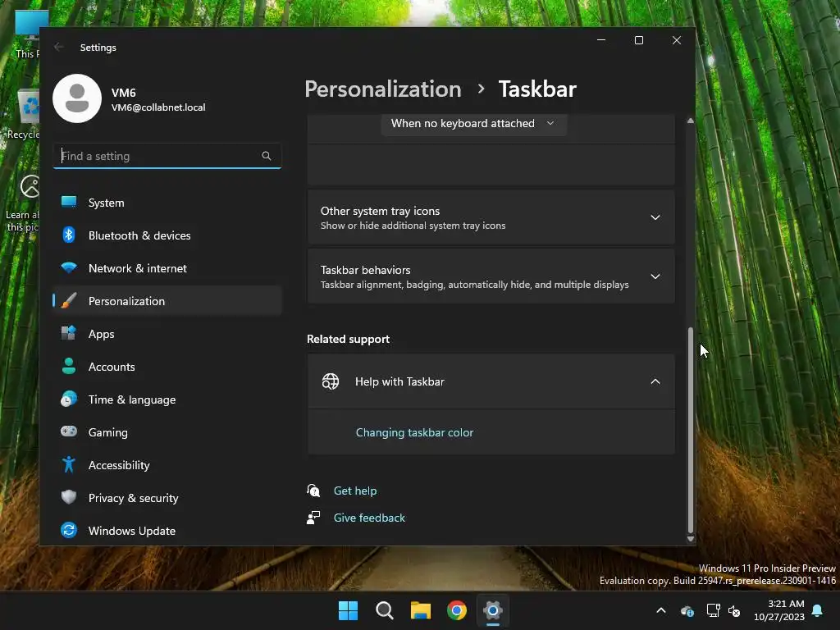Open taskbar Search magnifier
The image size is (840, 630).
point(385,610)
